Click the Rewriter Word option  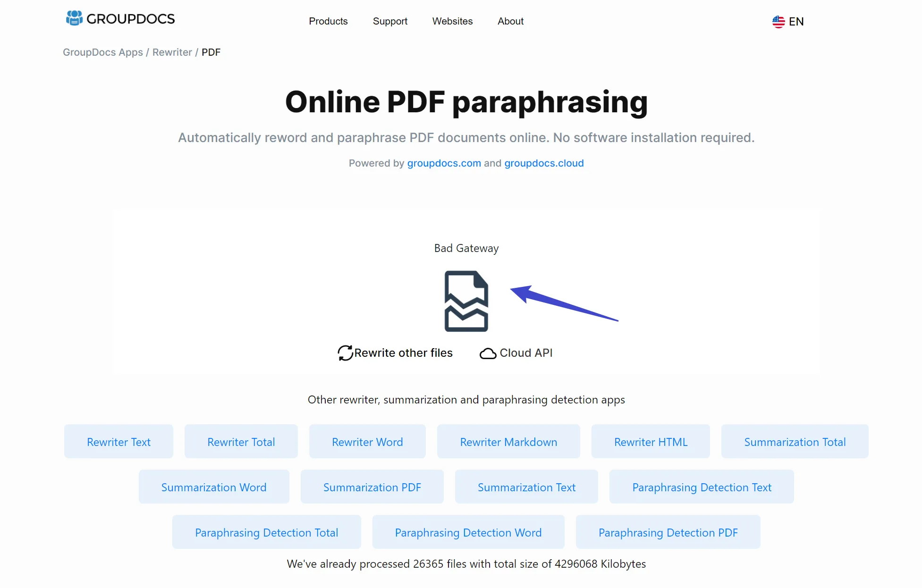[367, 442]
